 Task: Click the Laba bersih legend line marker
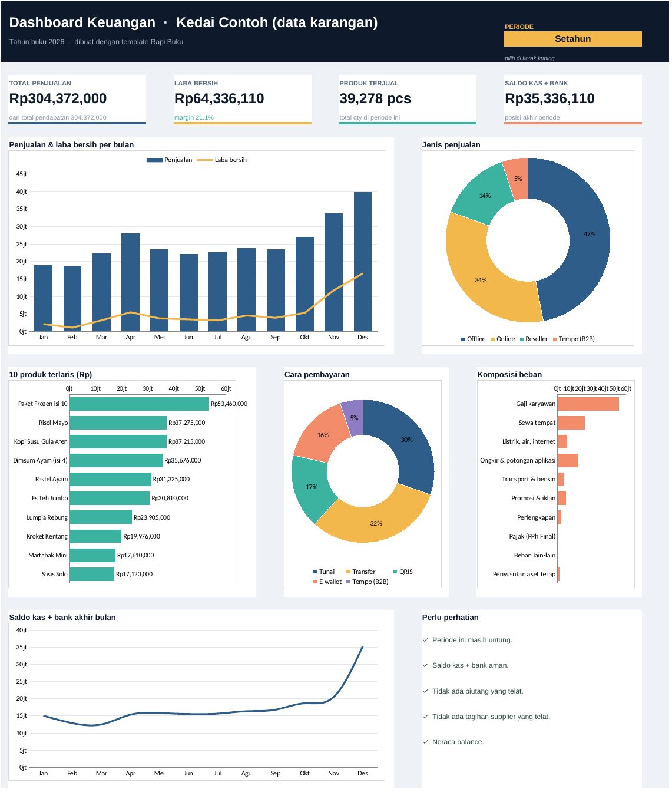(206, 160)
